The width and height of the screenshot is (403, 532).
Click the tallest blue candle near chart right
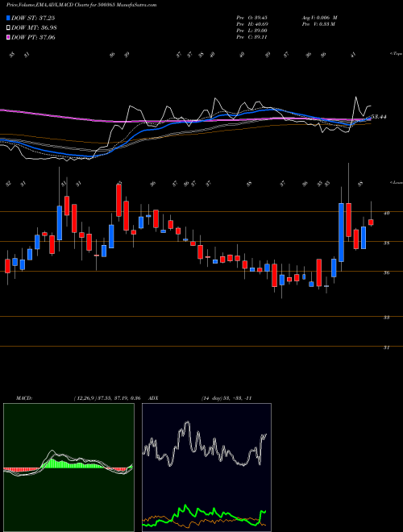pyautogui.click(x=341, y=232)
